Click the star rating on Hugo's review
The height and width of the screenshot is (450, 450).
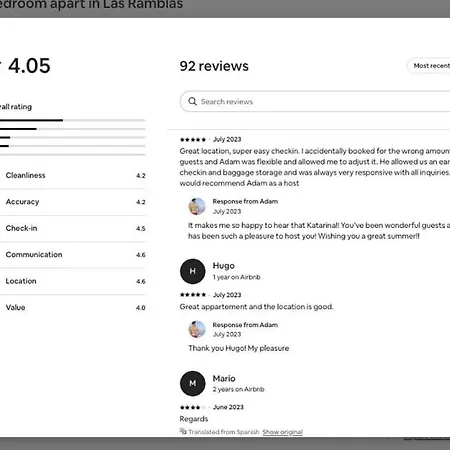pos(193,295)
